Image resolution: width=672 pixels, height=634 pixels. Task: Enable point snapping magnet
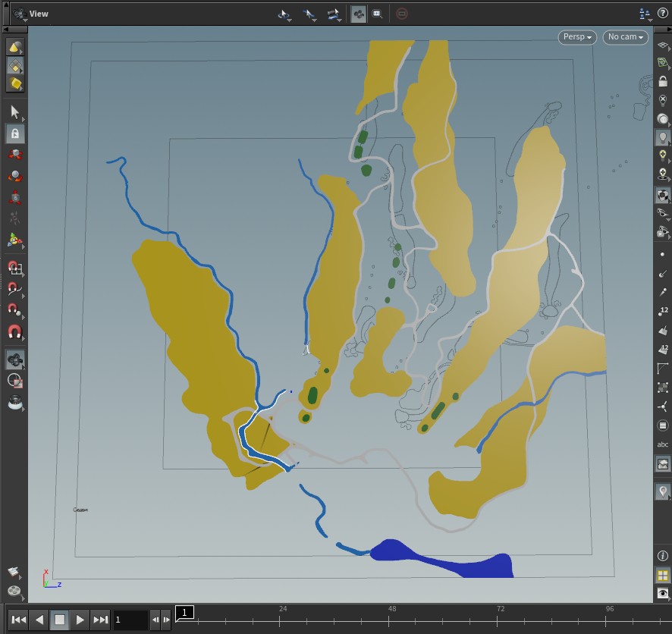pos(15,309)
